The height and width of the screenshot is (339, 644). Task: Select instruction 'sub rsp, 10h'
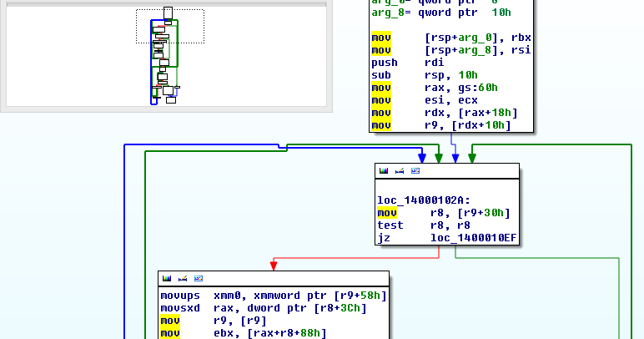tap(425, 75)
